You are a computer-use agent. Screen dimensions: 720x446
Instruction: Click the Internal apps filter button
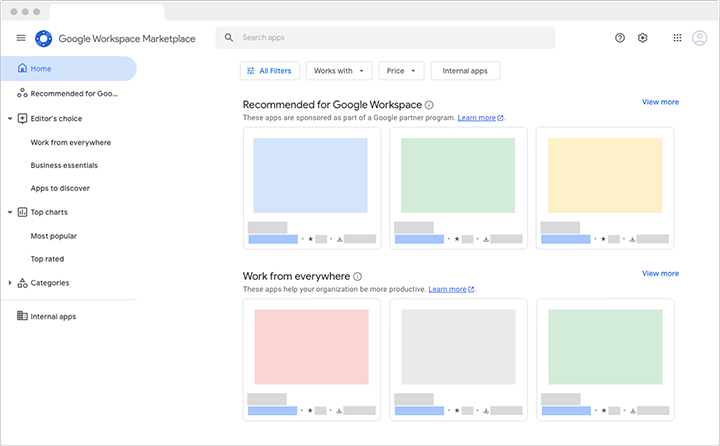click(x=465, y=71)
